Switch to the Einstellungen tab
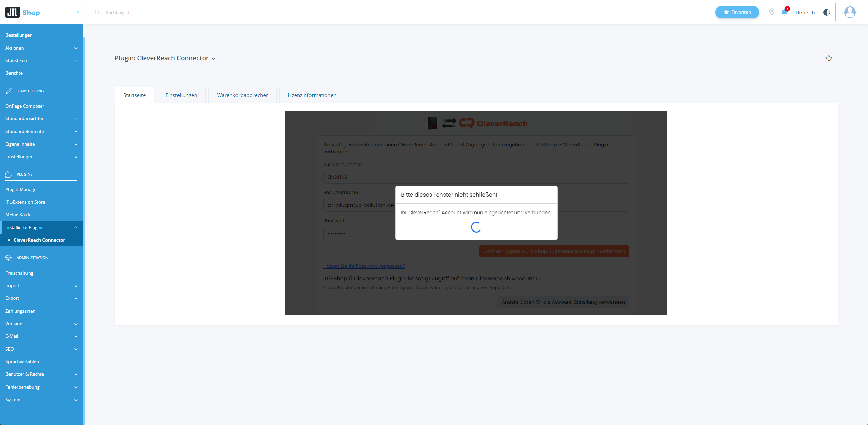 tap(181, 95)
